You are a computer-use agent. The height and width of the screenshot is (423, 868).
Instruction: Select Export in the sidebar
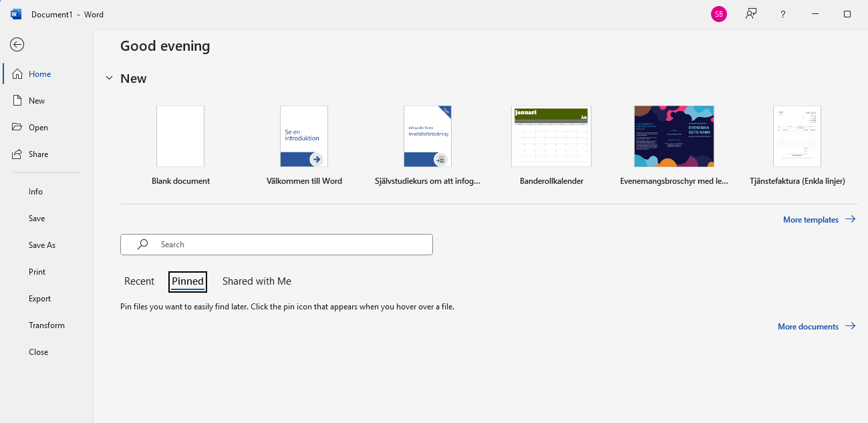pyautogui.click(x=40, y=298)
